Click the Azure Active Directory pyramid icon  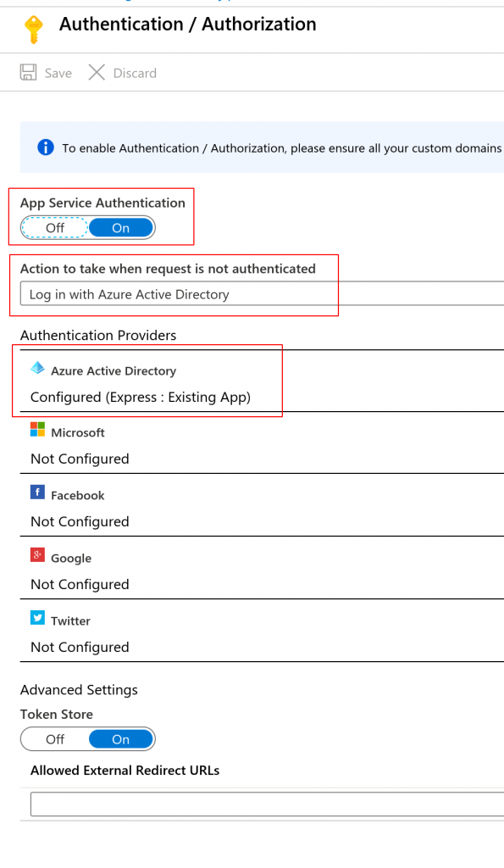pos(37,368)
